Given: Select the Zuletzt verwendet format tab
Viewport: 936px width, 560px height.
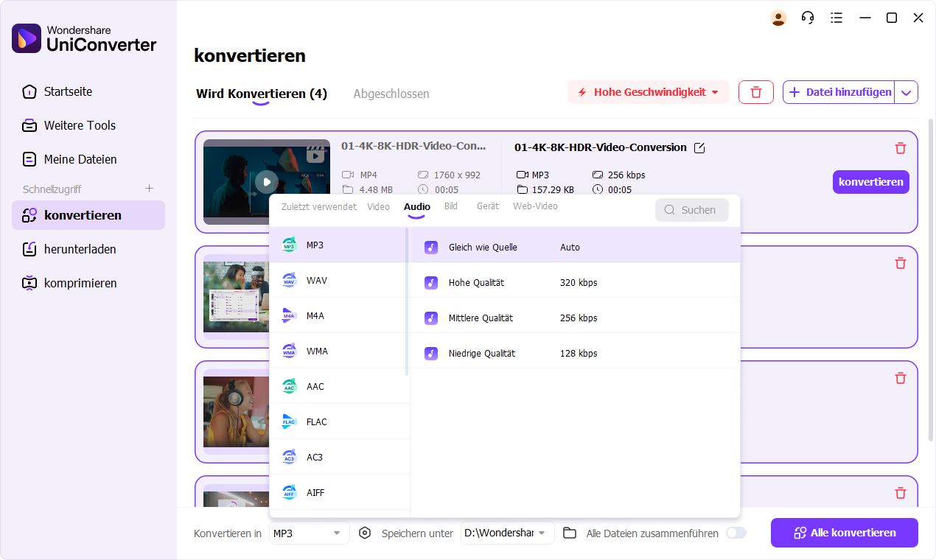Looking at the screenshot, I should click(x=319, y=206).
